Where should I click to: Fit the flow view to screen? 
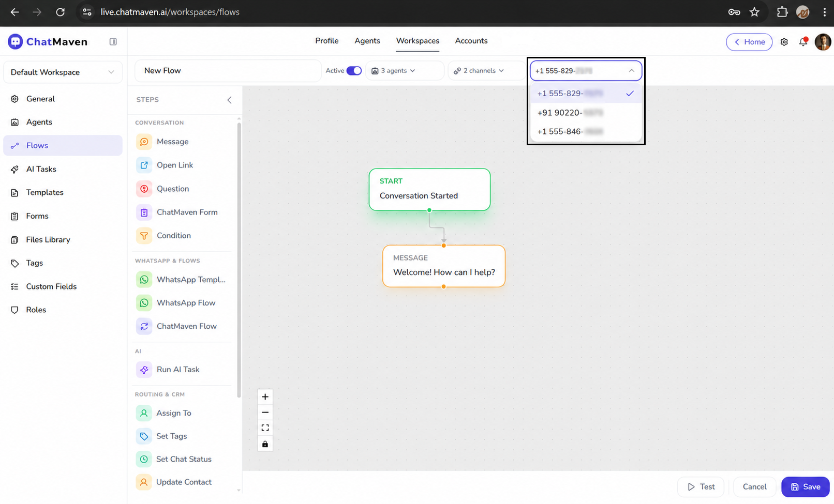(x=265, y=428)
